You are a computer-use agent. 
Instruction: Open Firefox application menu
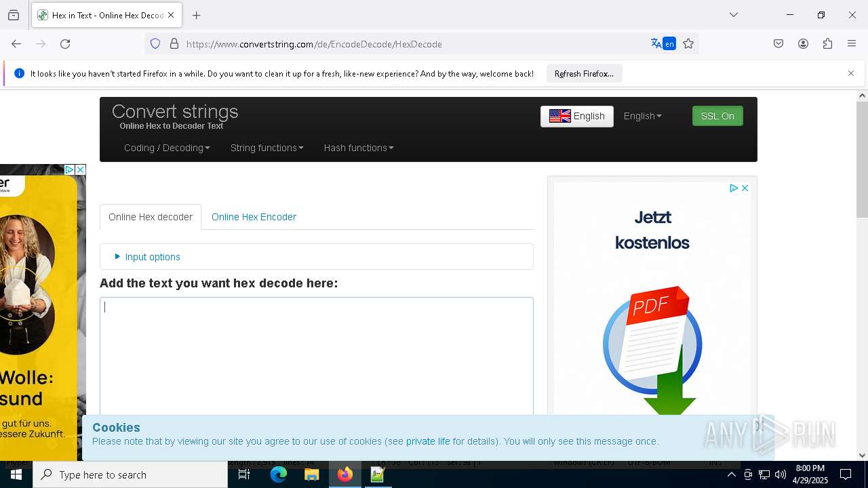pyautogui.click(x=852, y=44)
